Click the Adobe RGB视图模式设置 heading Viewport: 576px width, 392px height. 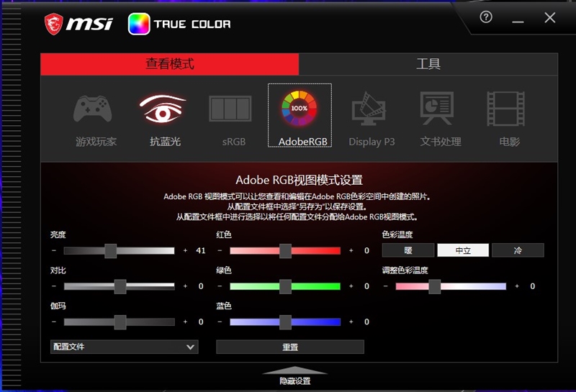(299, 181)
